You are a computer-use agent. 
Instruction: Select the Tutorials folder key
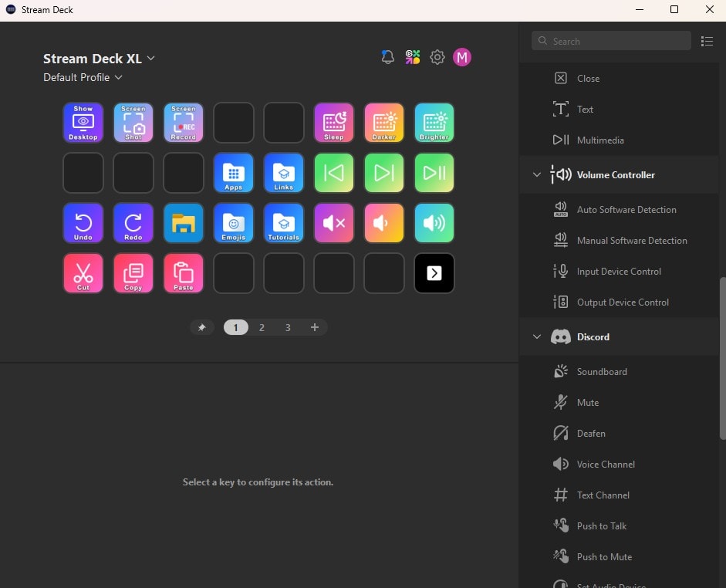coord(284,223)
